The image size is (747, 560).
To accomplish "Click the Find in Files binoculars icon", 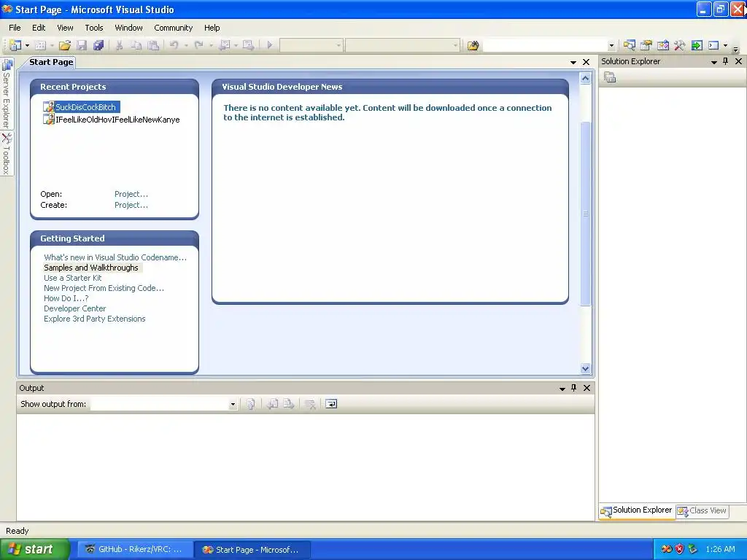I will (473, 45).
